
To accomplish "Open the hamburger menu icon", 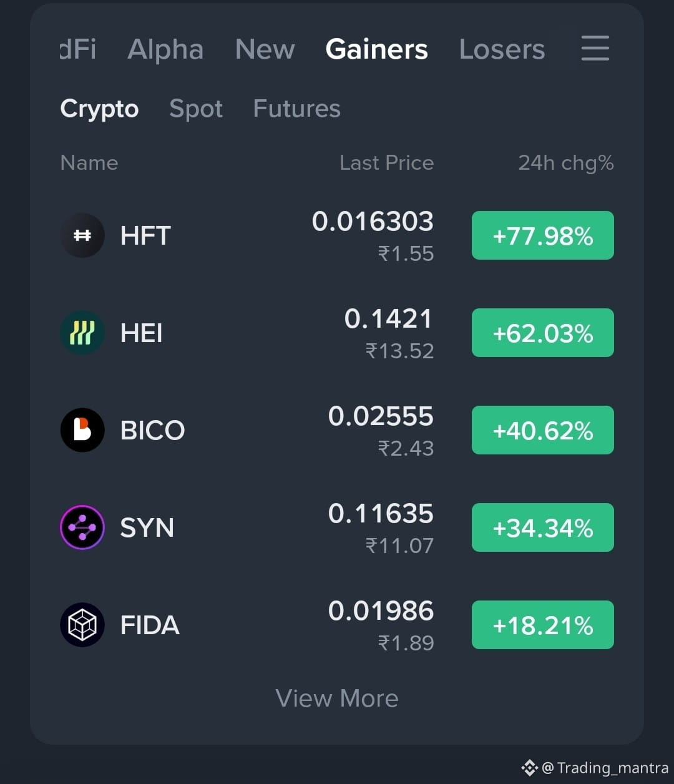I will [x=595, y=48].
